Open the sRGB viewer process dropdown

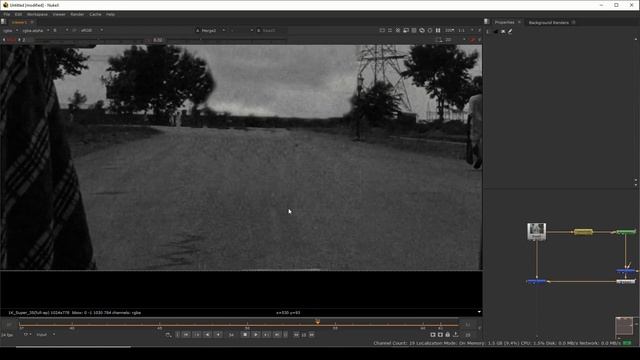click(91, 31)
